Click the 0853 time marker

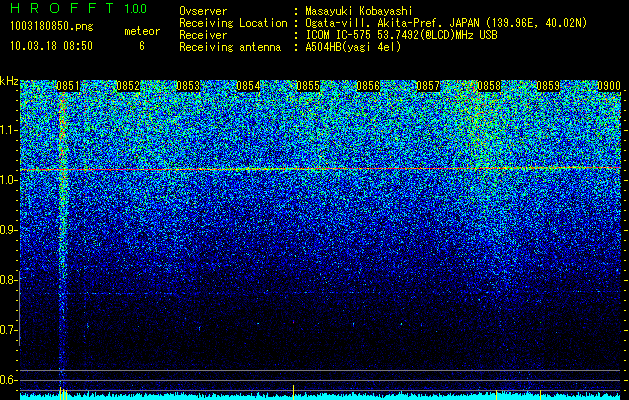[x=188, y=86]
